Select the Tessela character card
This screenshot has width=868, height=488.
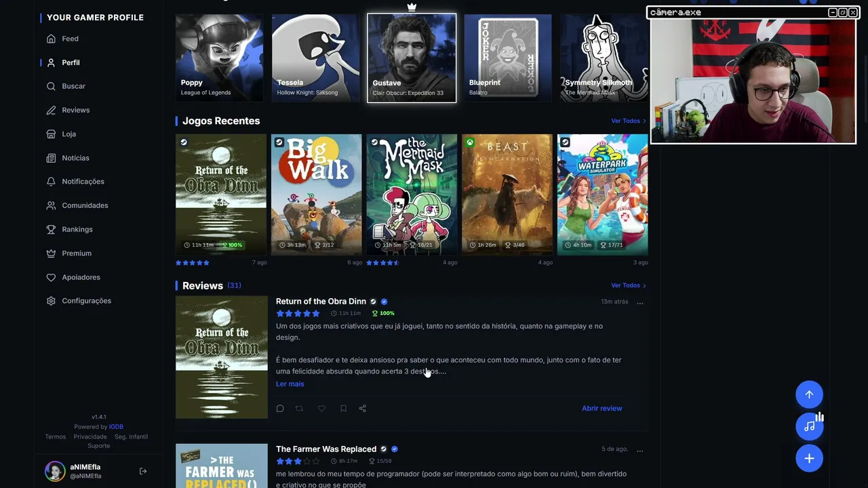coord(316,58)
